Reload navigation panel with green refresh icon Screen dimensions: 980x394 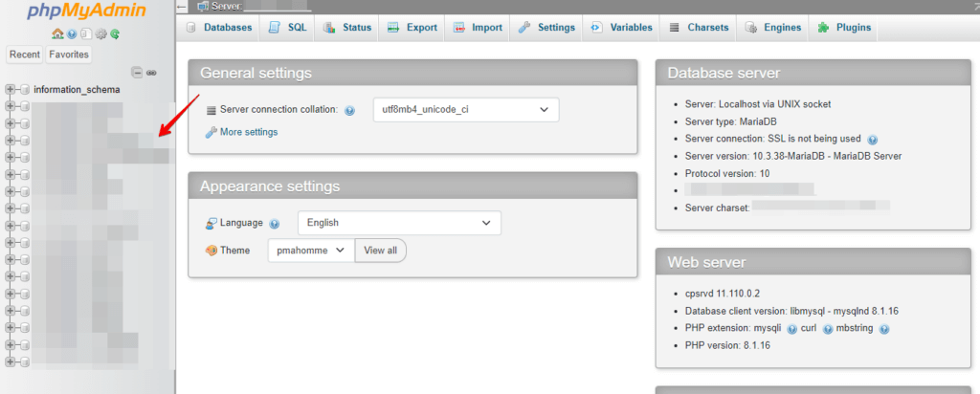click(x=116, y=34)
